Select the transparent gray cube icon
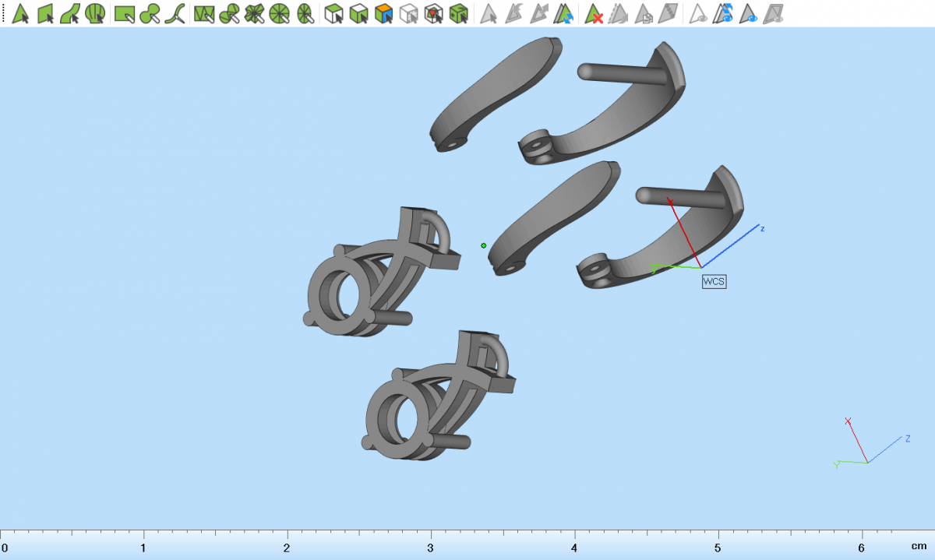This screenshot has width=935, height=560. [x=408, y=13]
